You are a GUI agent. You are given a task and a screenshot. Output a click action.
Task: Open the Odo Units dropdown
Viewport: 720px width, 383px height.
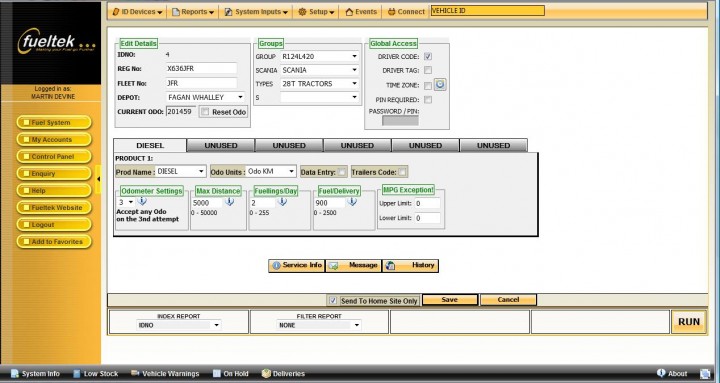[x=271, y=171]
